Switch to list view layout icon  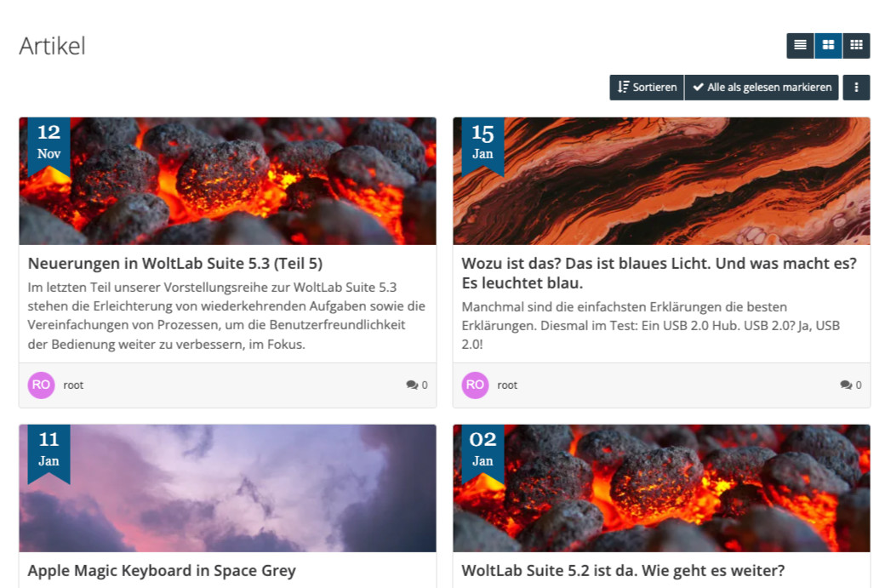point(801,45)
